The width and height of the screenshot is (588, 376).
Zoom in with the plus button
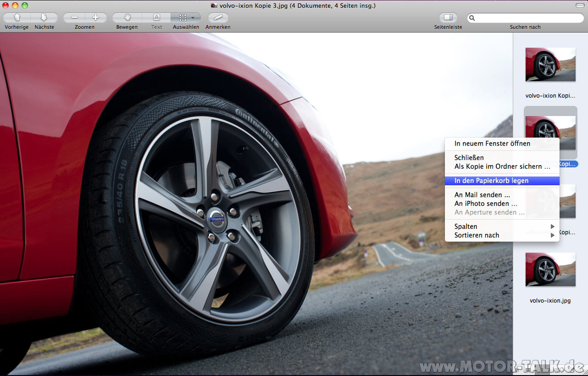click(95, 17)
